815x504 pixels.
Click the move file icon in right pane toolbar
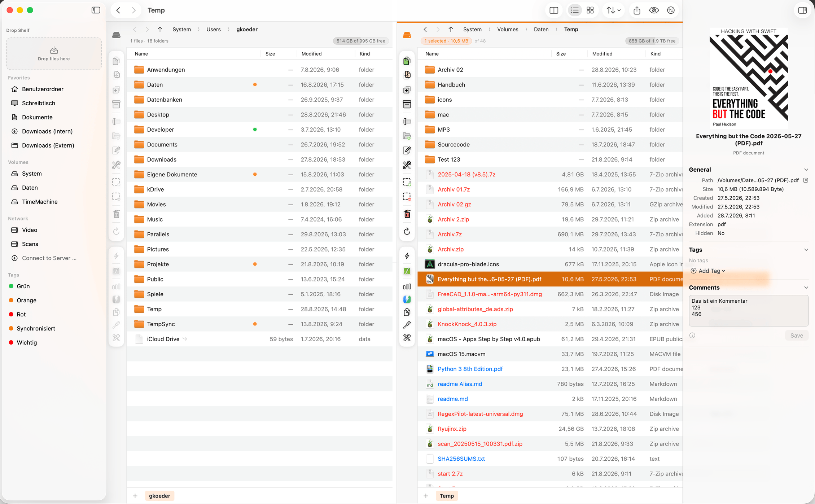point(407,75)
